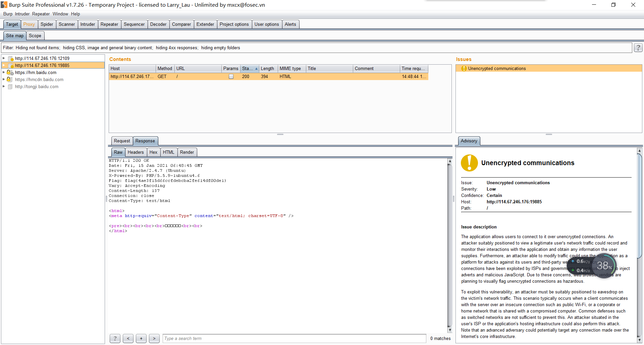Click the lock icon beside hm.baidu.com
Screen dimensions: 644x345
click(9, 72)
